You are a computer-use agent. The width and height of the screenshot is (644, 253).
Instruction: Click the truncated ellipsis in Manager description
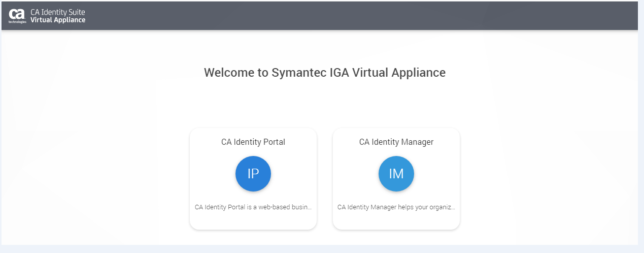pyautogui.click(x=453, y=208)
